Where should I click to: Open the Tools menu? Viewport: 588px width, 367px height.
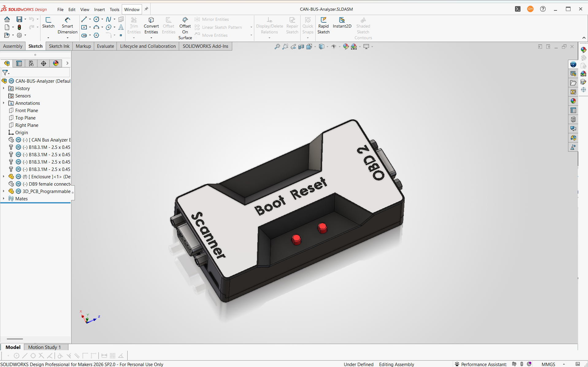point(114,9)
